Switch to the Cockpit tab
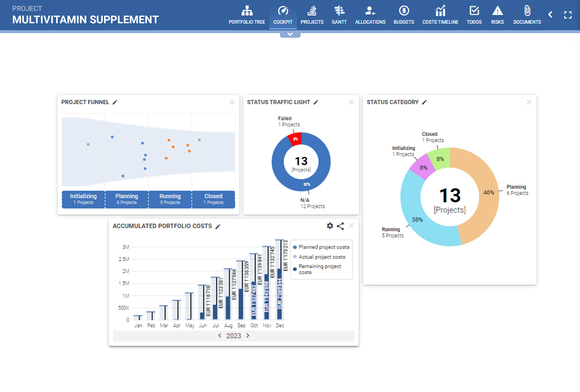Viewport: 580px width, 392px height. 283,15
